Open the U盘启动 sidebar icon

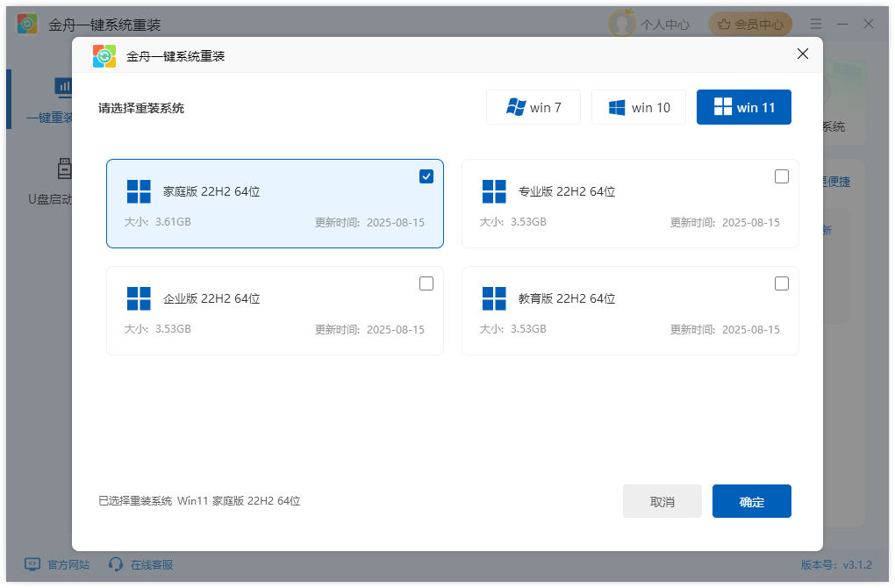(x=64, y=168)
